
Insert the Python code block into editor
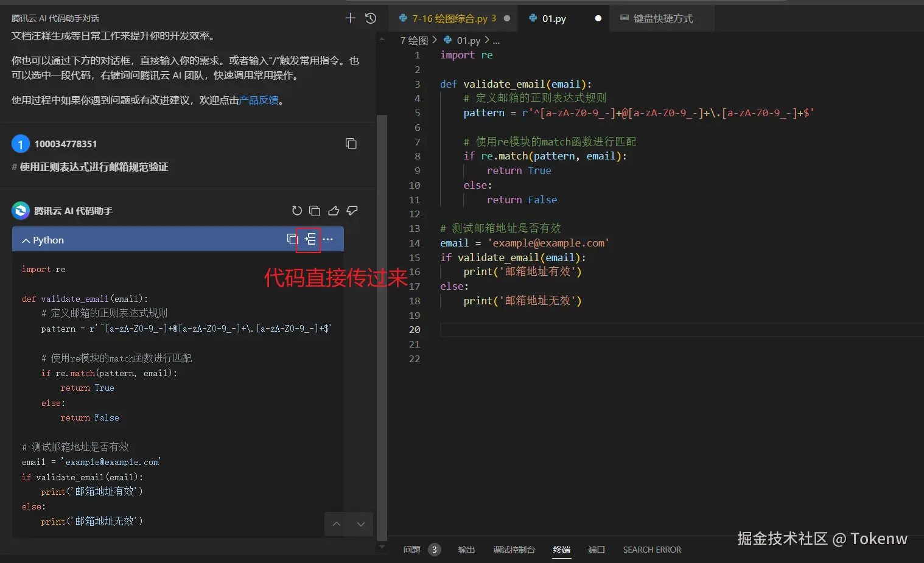(x=310, y=239)
